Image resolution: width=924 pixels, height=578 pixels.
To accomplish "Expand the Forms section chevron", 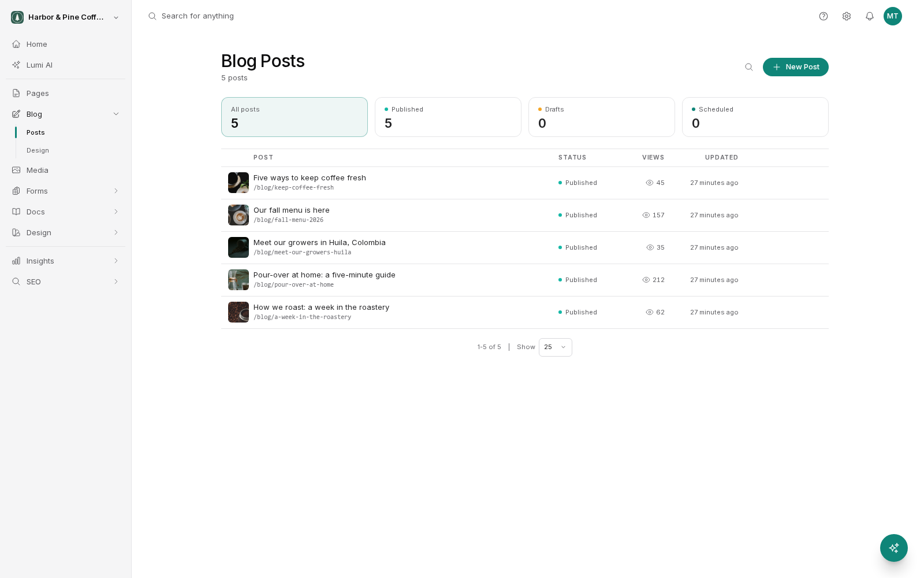I will tap(116, 191).
